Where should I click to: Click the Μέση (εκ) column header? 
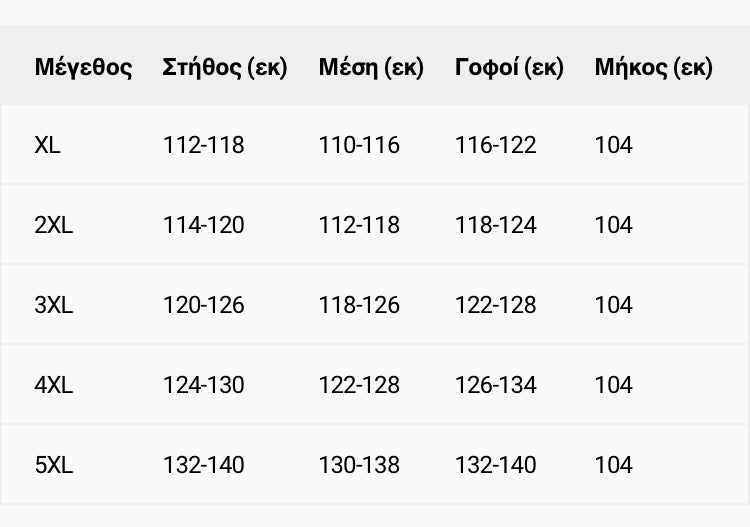(371, 67)
